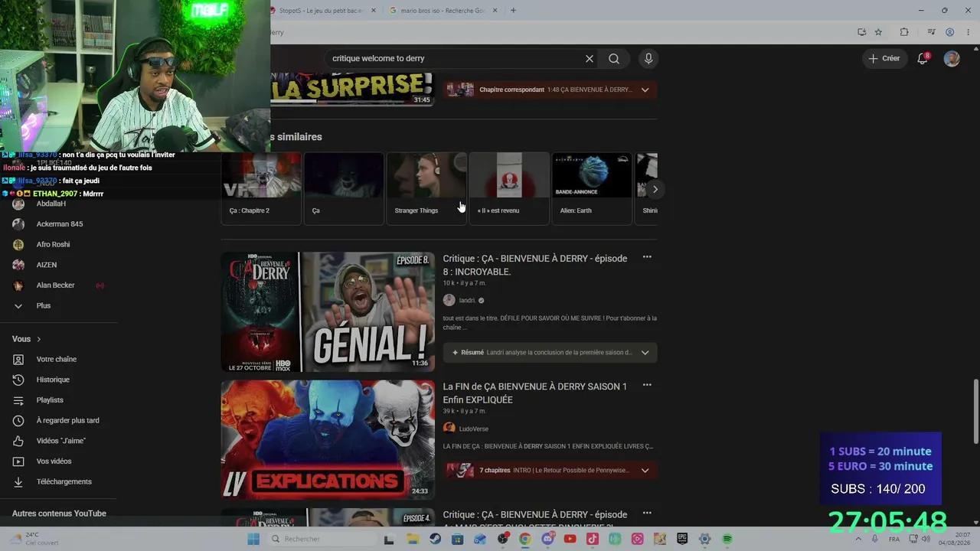Open a new browser tab

tap(513, 11)
